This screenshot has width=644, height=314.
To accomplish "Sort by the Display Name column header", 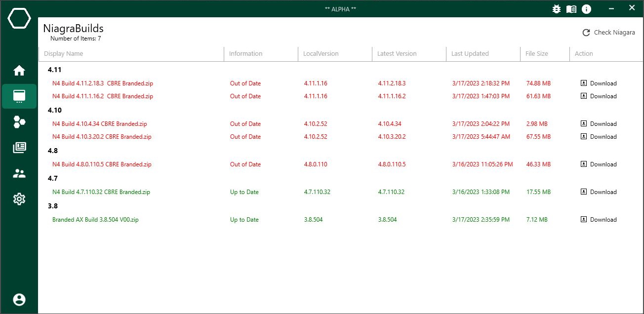I will (x=63, y=53).
